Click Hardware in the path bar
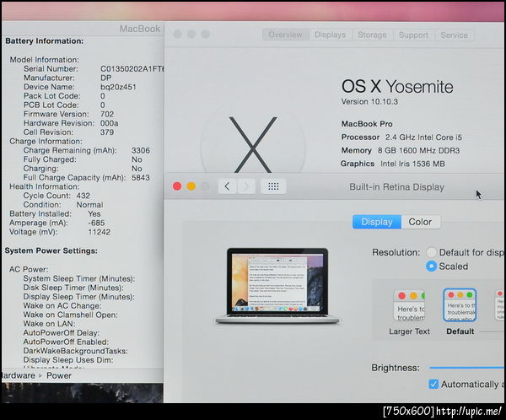 coord(18,375)
